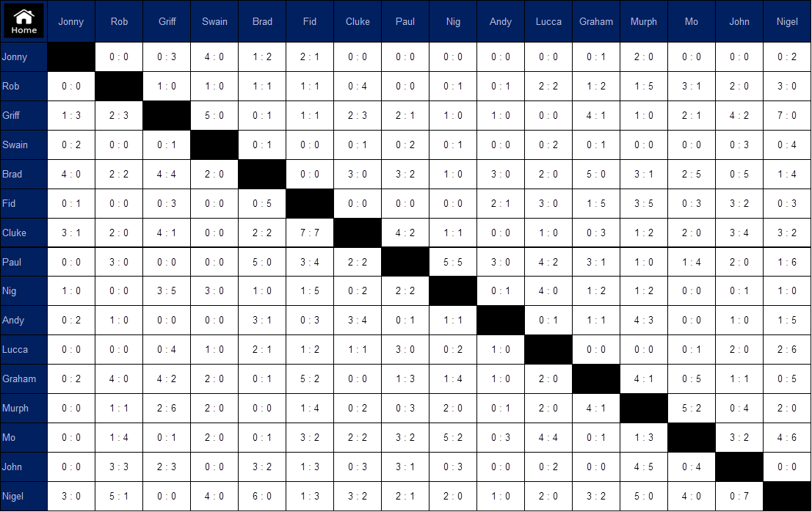Click Murph vs Griff score 2 : 6

167,408
